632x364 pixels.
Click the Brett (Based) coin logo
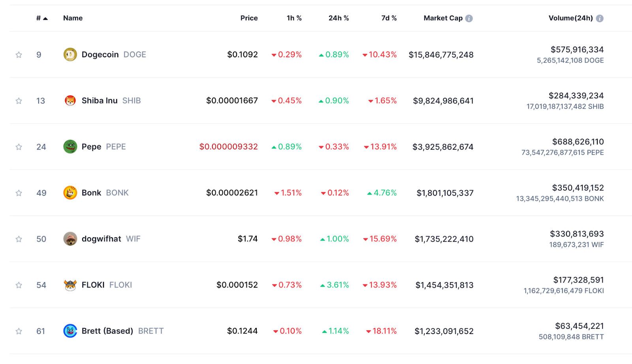[70, 331]
